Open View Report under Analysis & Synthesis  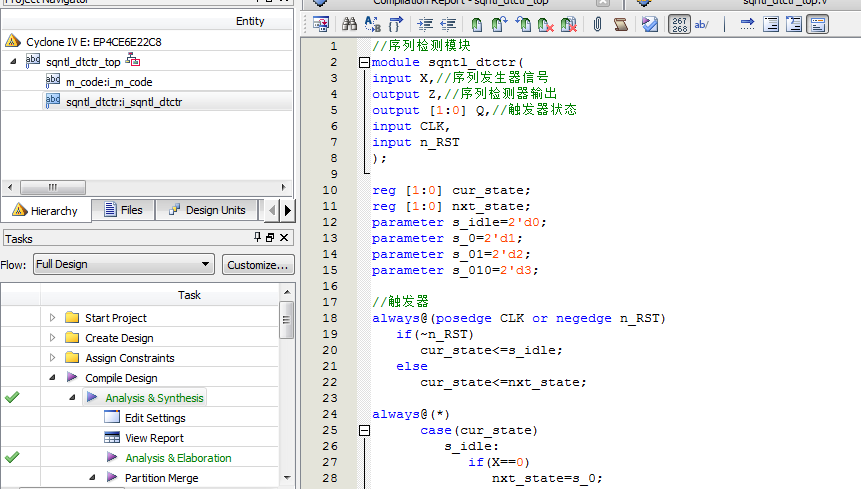pos(154,438)
